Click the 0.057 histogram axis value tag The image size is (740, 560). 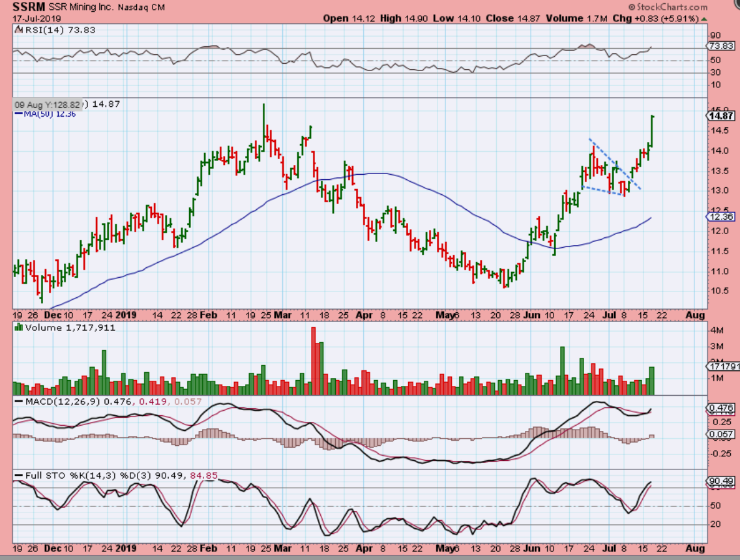coord(720,435)
